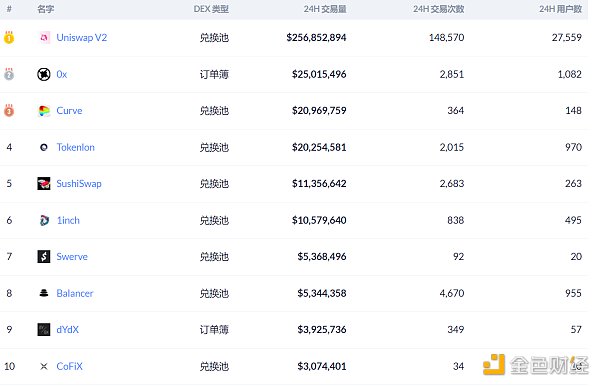Sort by the 24H 用户数 column header
This screenshot has width=600, height=386.
pyautogui.click(x=561, y=9)
